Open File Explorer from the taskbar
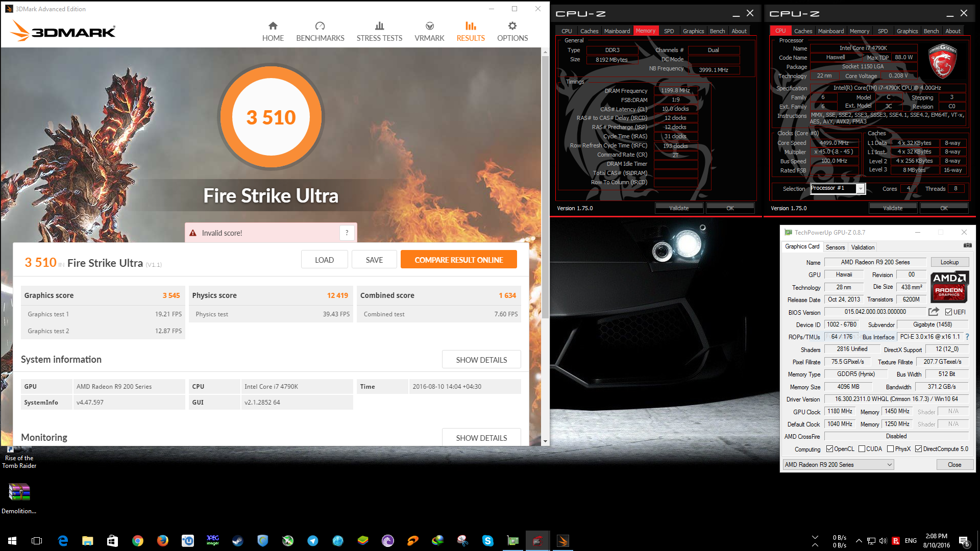The width and height of the screenshot is (980, 551). coord(88,541)
